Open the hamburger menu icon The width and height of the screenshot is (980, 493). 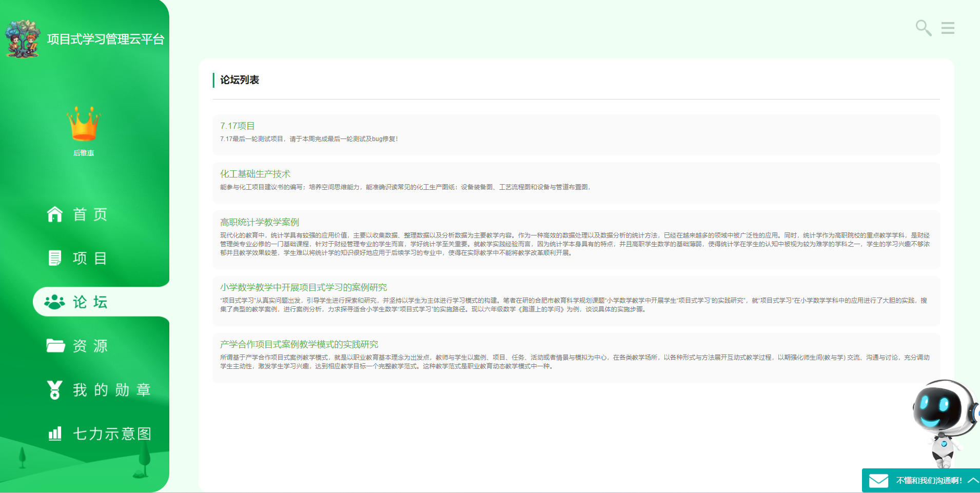948,28
